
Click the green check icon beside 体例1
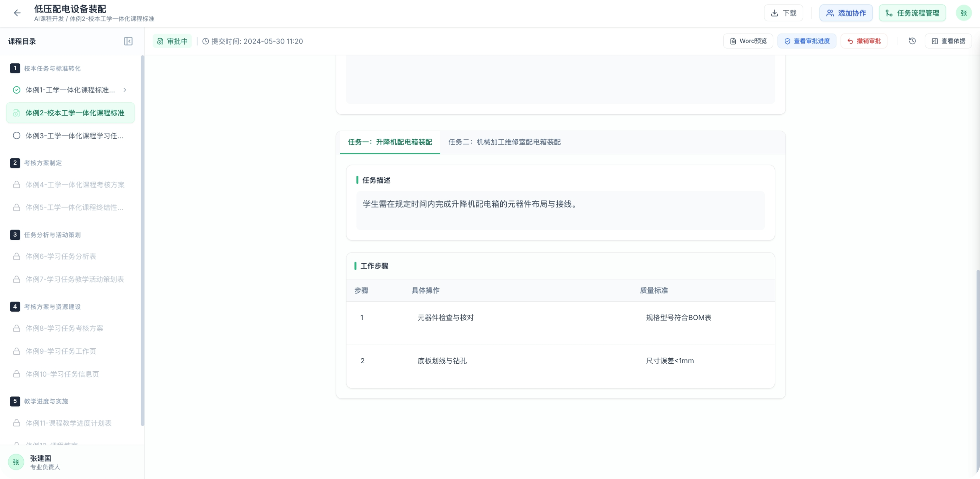pyautogui.click(x=16, y=90)
